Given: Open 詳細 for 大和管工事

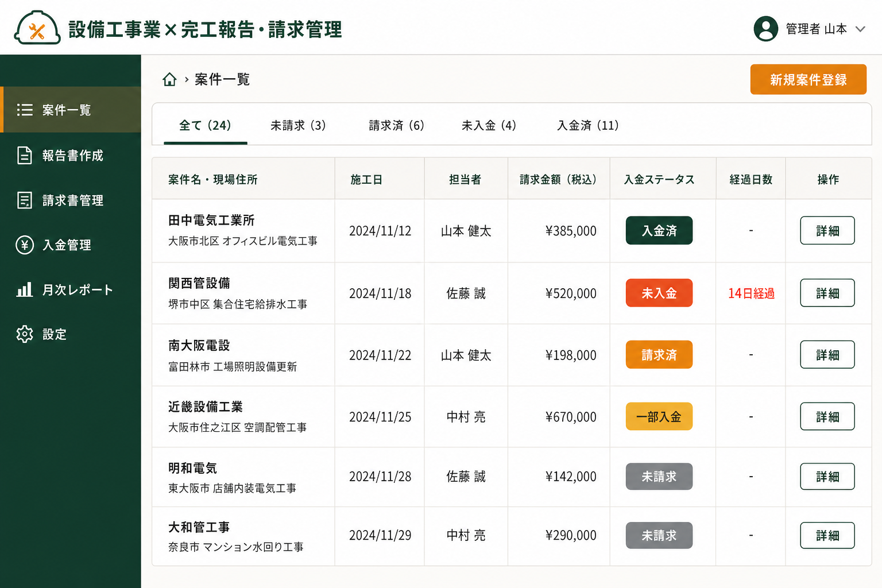Looking at the screenshot, I should click(x=827, y=535).
